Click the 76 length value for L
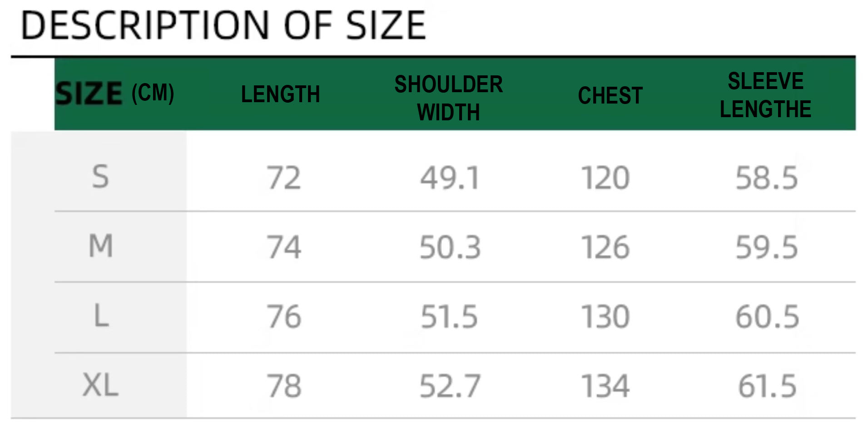This screenshot has height=430, width=868. pos(283,316)
